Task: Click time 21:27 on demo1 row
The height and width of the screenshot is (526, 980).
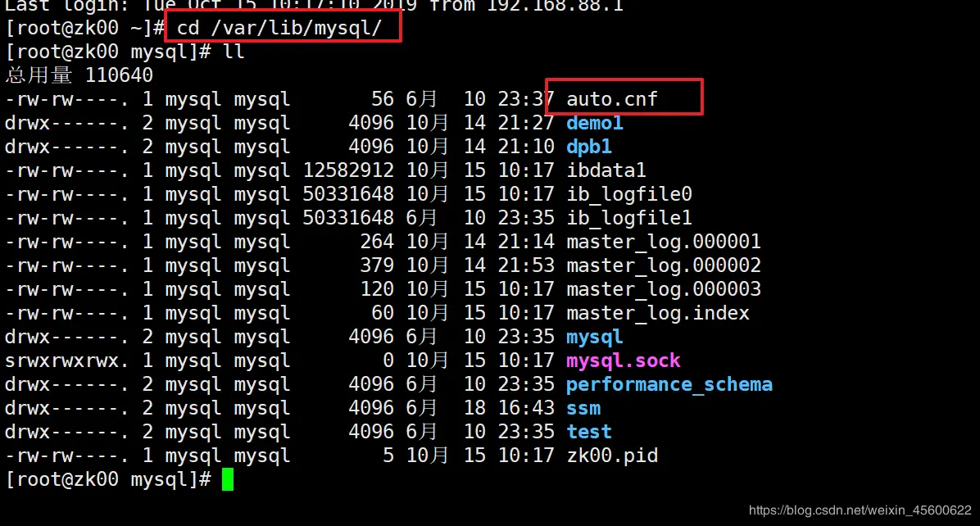Action: click(x=526, y=122)
